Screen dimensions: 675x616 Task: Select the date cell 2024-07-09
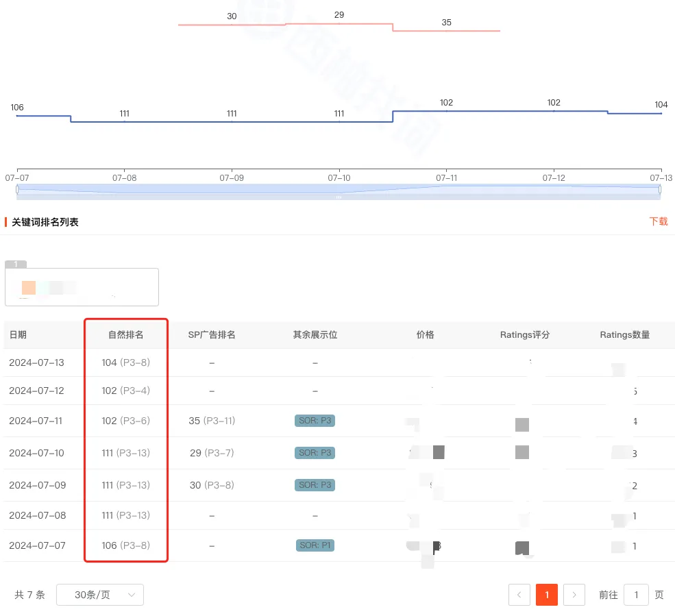(x=38, y=485)
